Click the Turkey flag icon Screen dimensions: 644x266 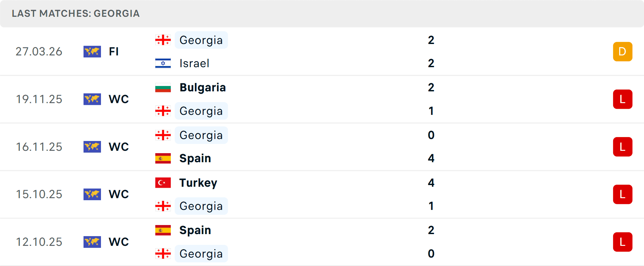click(163, 183)
